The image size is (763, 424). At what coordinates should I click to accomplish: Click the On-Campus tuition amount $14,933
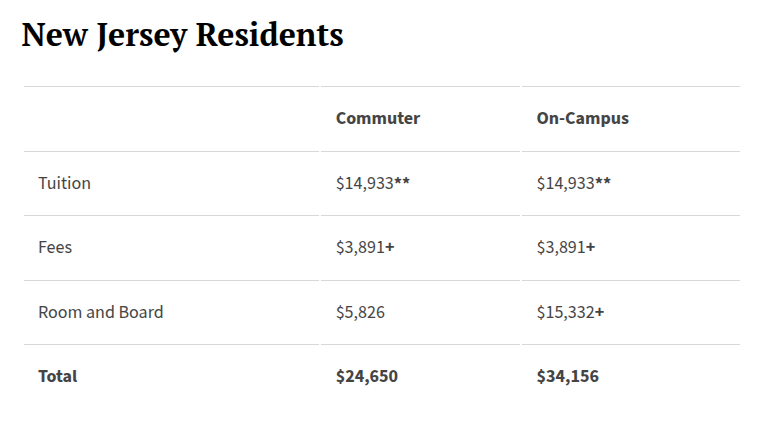tap(565, 183)
